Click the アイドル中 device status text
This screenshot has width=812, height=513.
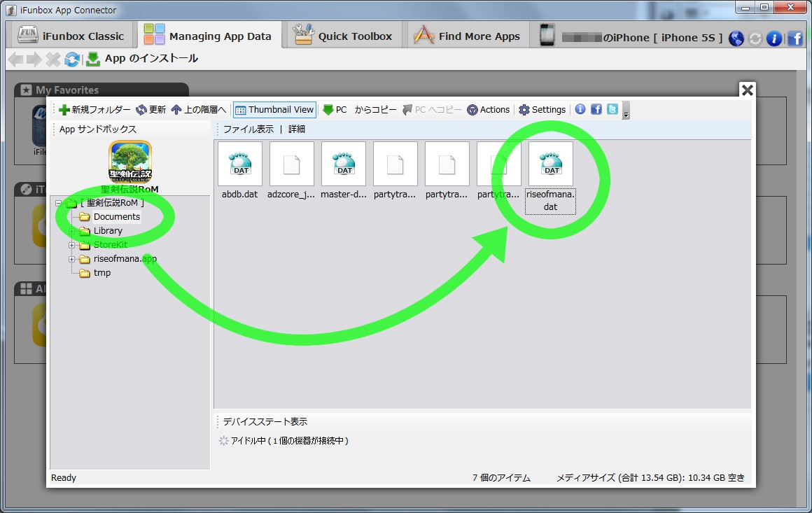[290, 441]
